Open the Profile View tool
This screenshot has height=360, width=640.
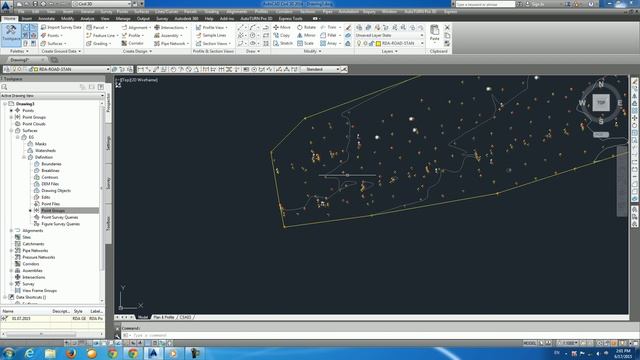tap(211, 27)
